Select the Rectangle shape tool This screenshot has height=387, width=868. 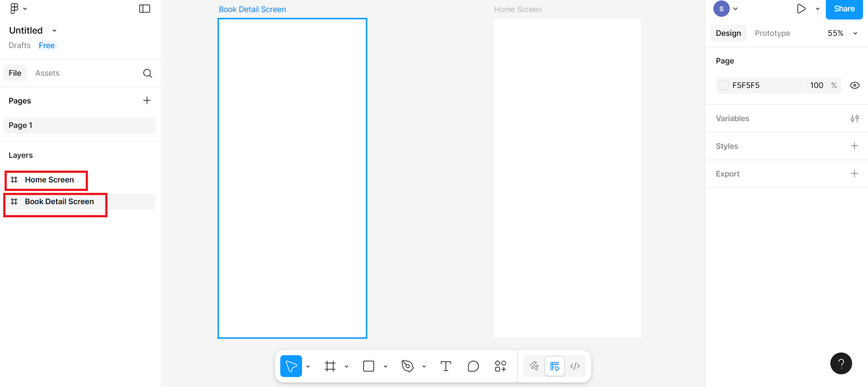point(369,366)
